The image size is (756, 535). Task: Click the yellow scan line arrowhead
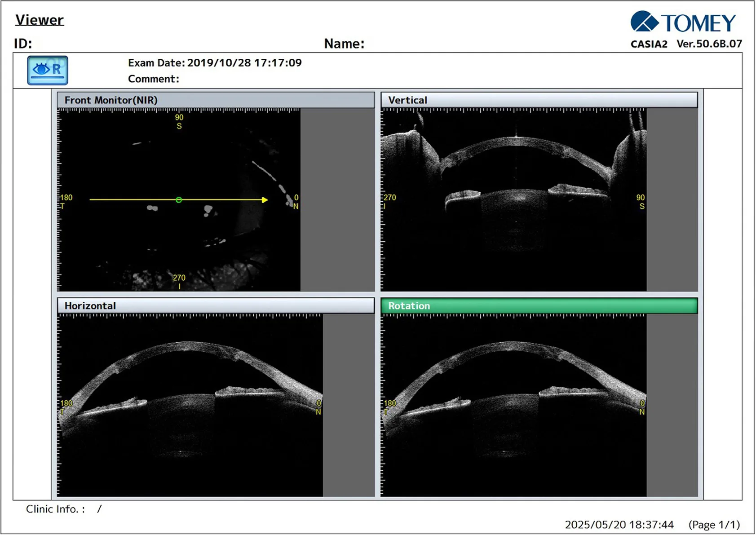pyautogui.click(x=265, y=200)
